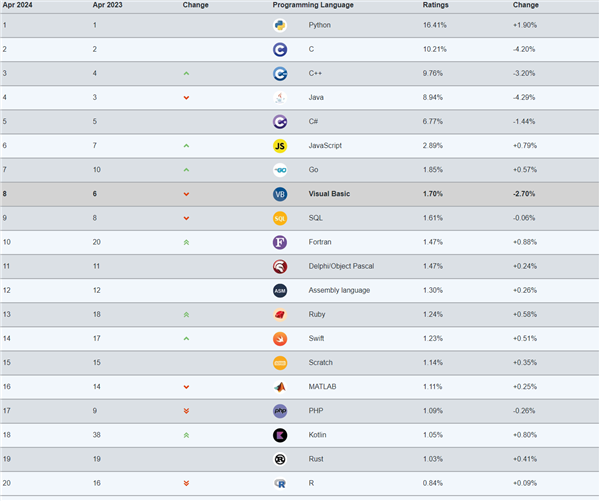Click the Java logo icon

click(x=280, y=97)
